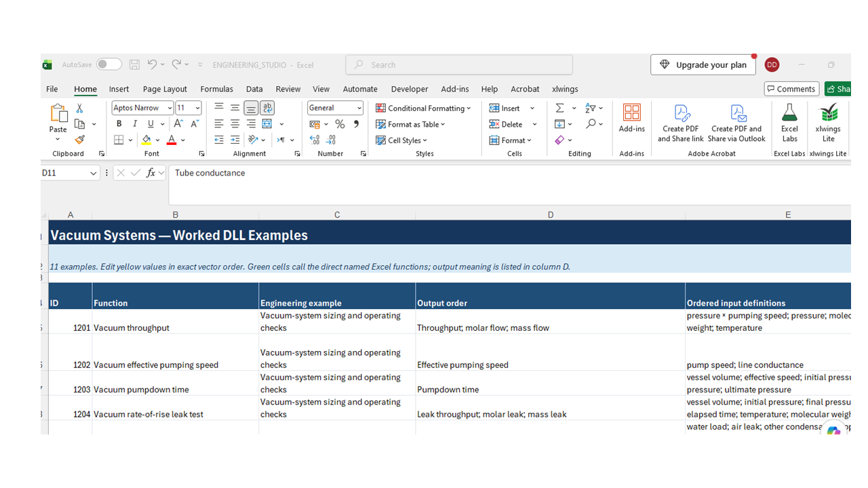Click the AutoSum sigma icon
868x488 pixels.
pyautogui.click(x=559, y=108)
